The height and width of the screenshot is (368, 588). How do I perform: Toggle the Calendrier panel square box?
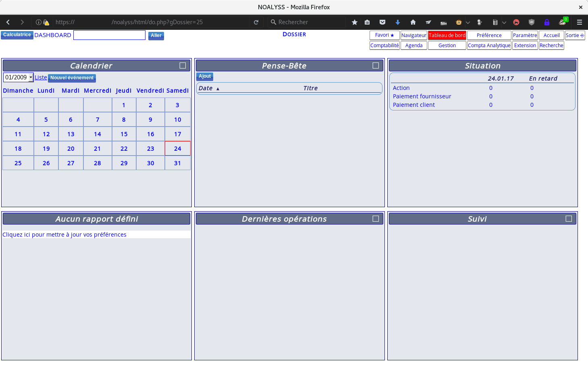point(183,65)
